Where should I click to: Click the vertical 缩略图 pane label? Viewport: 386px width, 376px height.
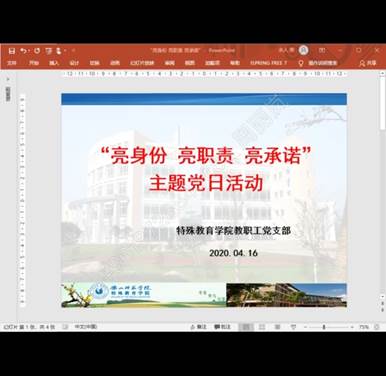click(8, 94)
